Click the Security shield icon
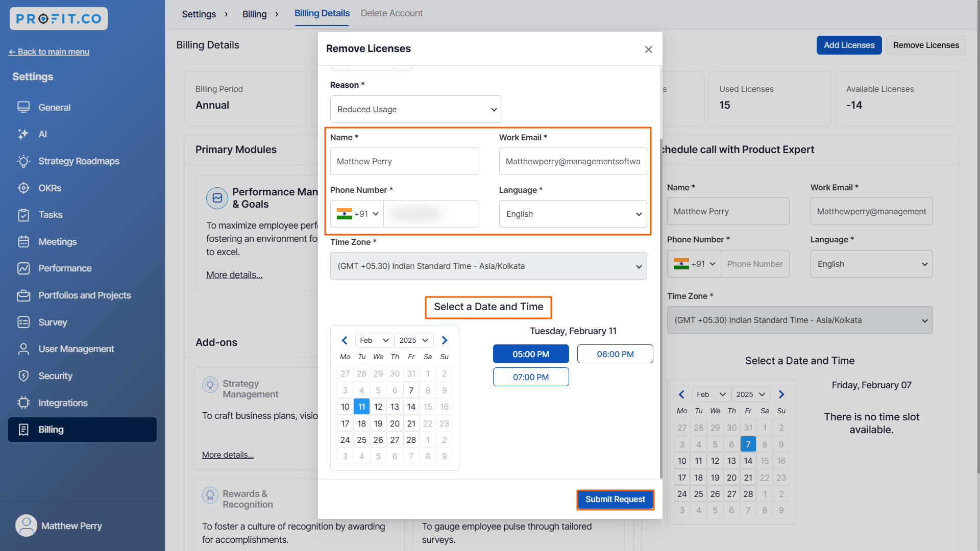This screenshot has height=551, width=980. point(23,376)
